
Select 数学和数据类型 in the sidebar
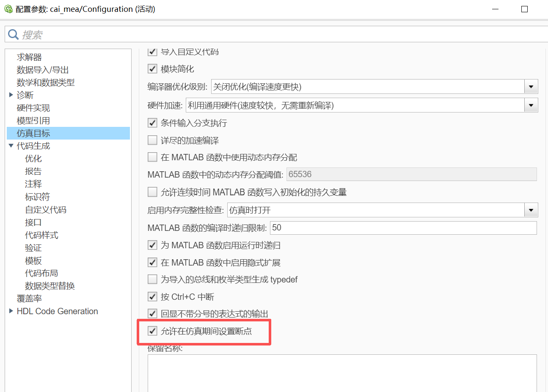[x=46, y=82]
